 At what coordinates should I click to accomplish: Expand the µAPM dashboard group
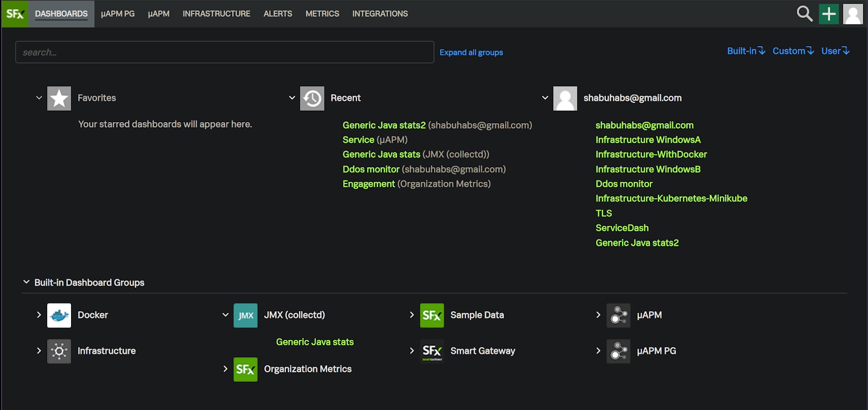pyautogui.click(x=598, y=315)
